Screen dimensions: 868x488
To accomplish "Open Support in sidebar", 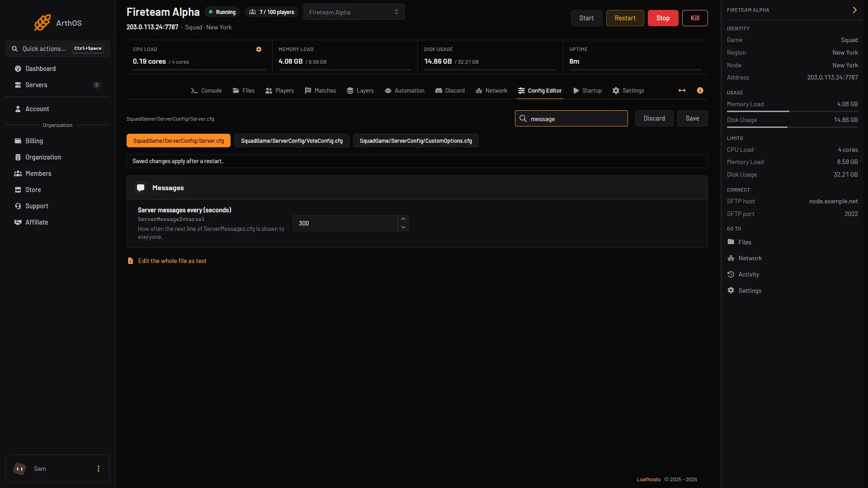I will 57,206.
